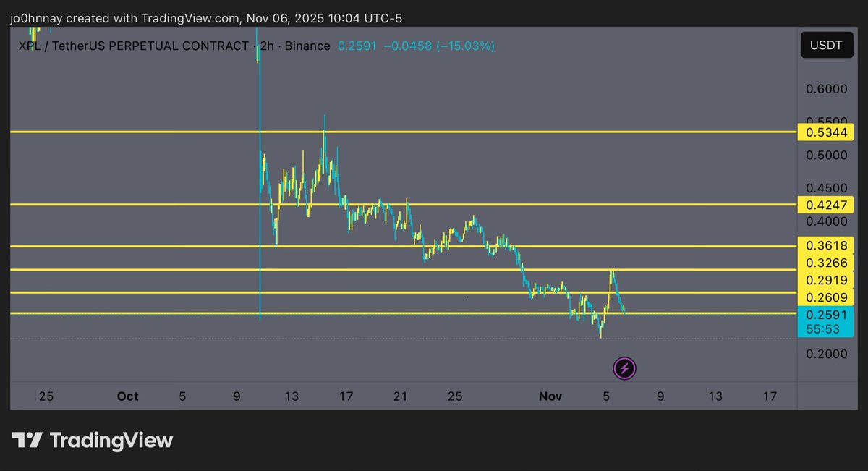Click the 0.5344 yellow price label
The width and height of the screenshot is (868, 471).
coord(825,132)
